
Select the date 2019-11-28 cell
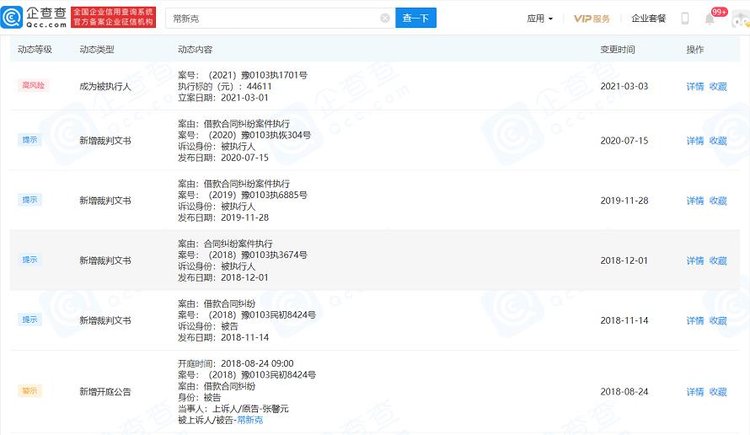(624, 201)
